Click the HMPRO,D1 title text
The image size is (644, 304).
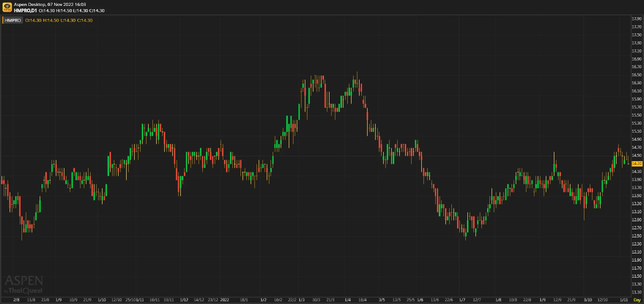click(x=25, y=10)
